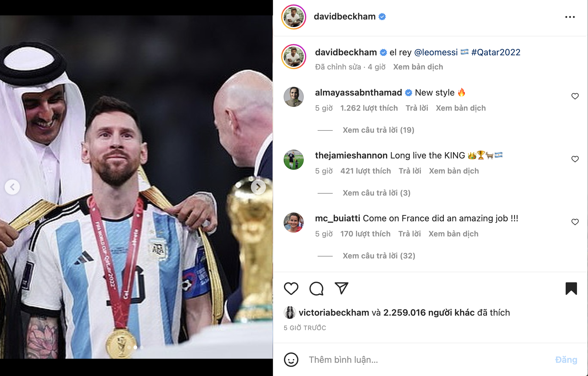
Task: Like almayassabnthamad's comment with its heart icon
Action: (x=575, y=96)
